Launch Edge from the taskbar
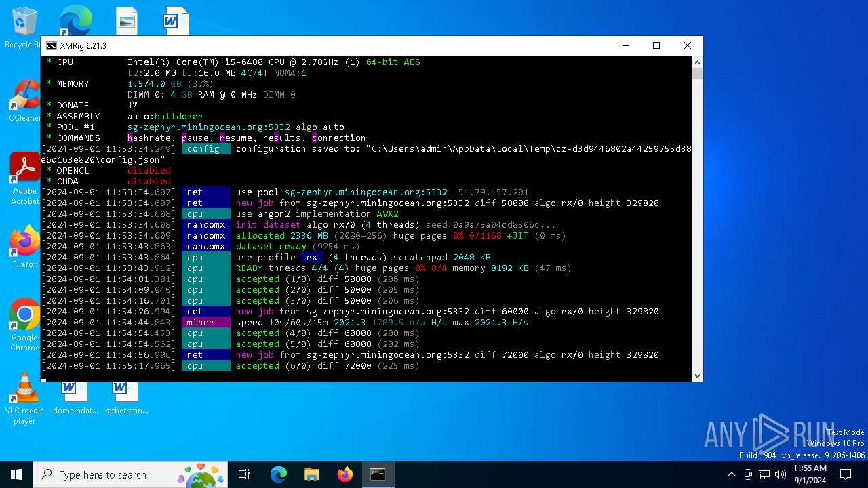The width and height of the screenshot is (868, 488). pos(279,474)
